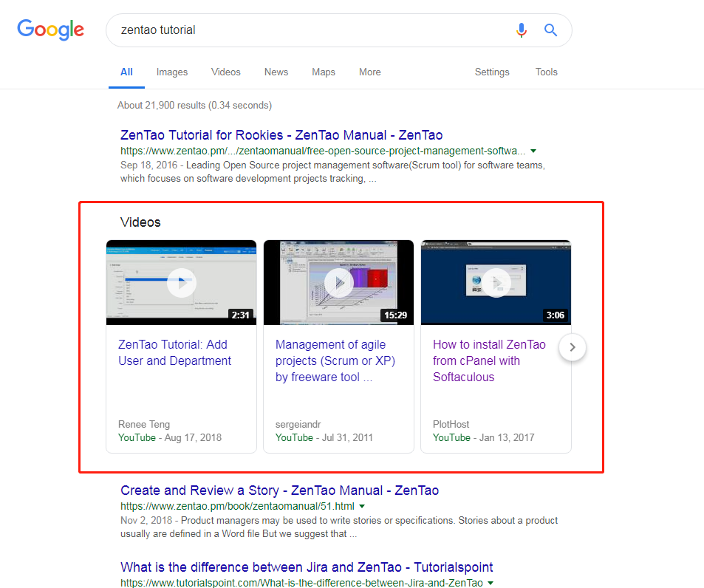This screenshot has height=588, width=704.
Task: Click the 2:31 duration video thumbnail
Action: tap(182, 282)
